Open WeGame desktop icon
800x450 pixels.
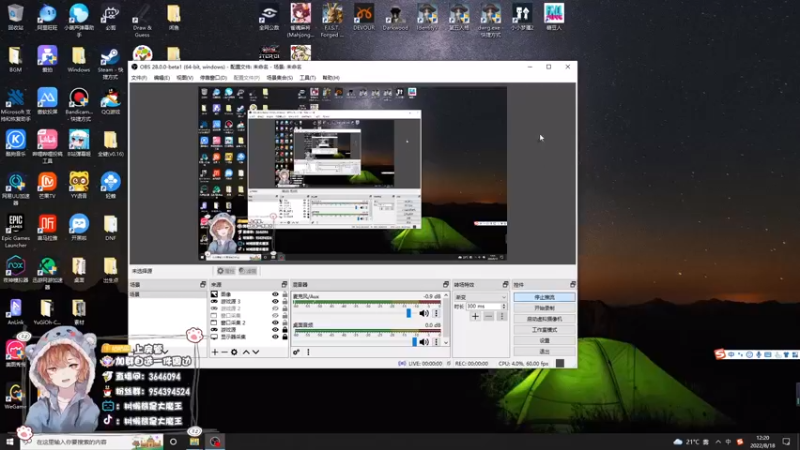coord(15,397)
